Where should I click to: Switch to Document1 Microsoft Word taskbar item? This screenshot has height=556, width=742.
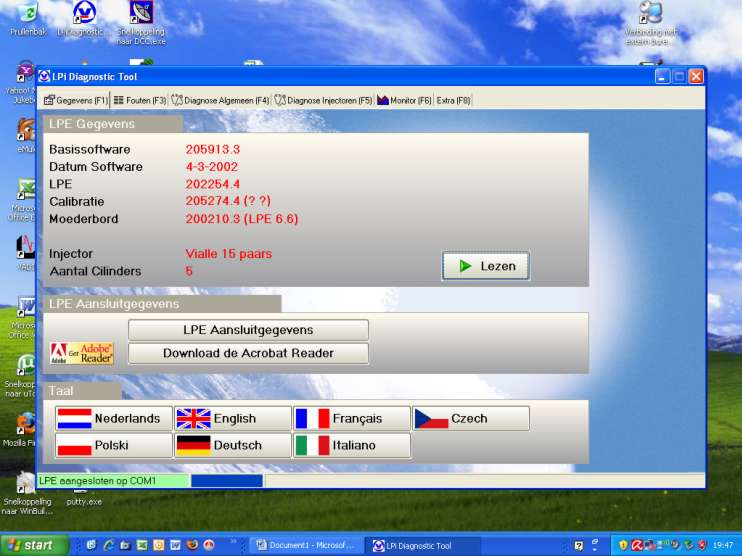307,546
